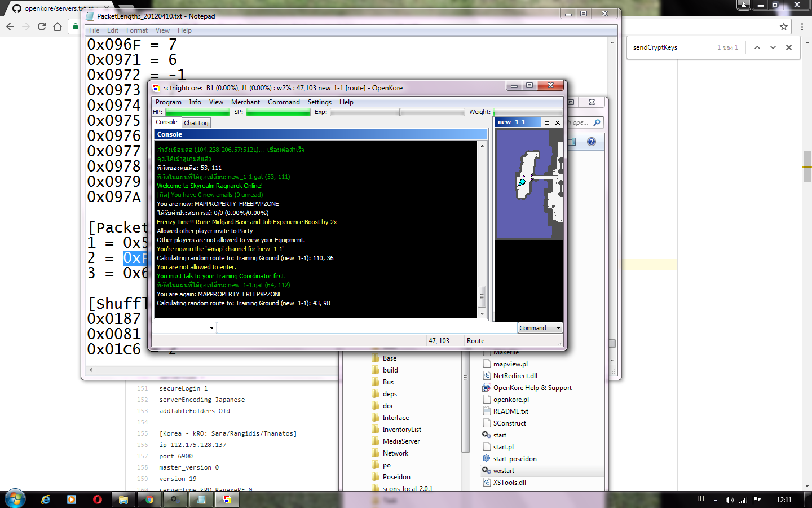Open the start-poseidon shortcut
The height and width of the screenshot is (508, 812).
coord(515,458)
